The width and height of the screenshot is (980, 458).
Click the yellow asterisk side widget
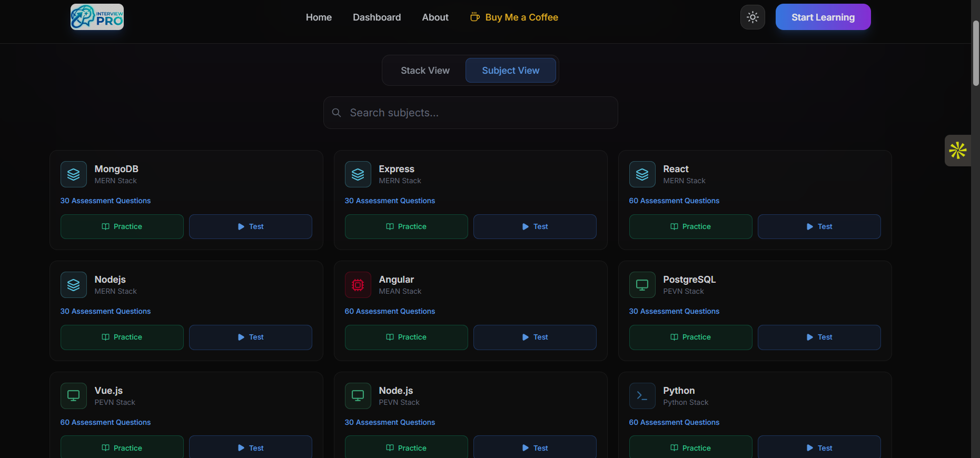pyautogui.click(x=958, y=151)
